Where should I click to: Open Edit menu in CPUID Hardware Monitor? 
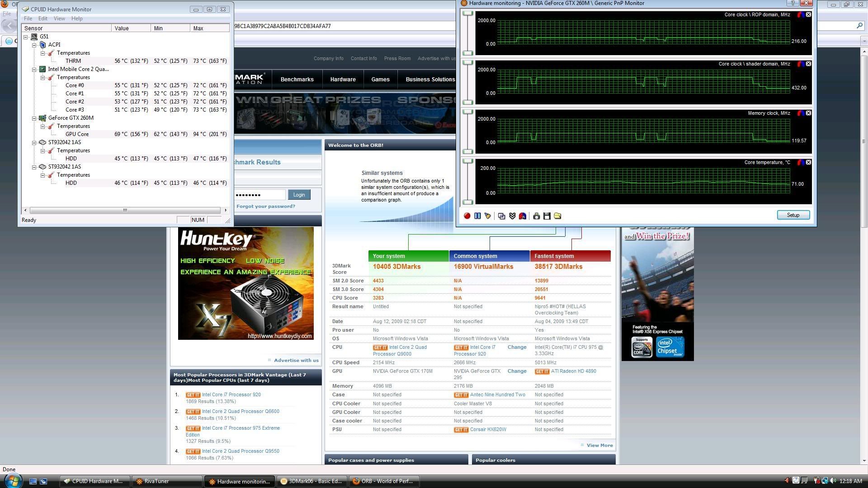[x=42, y=19]
